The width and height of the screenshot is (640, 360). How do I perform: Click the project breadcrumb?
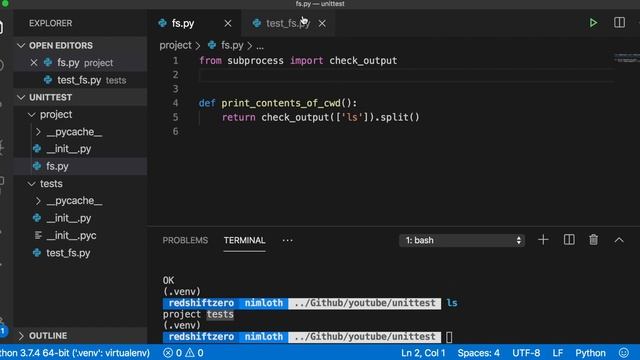[175, 45]
